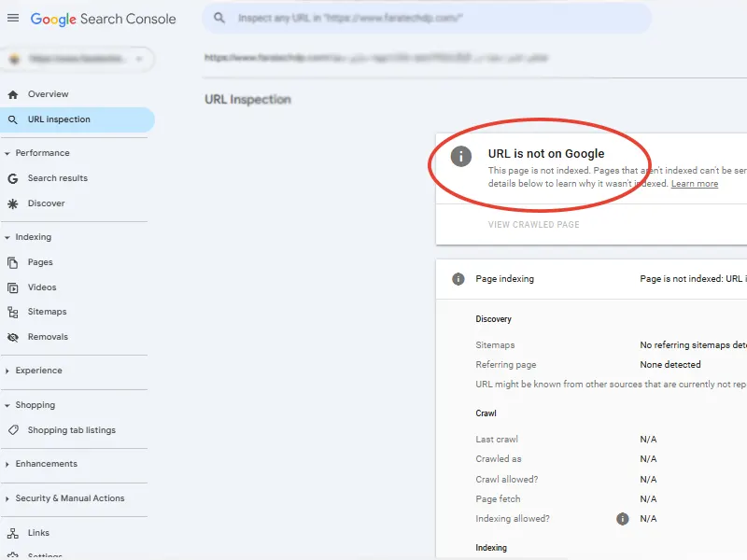This screenshot has height=560, width=747.
Task: Focus the Inspect any URL search field
Action: 427,18
